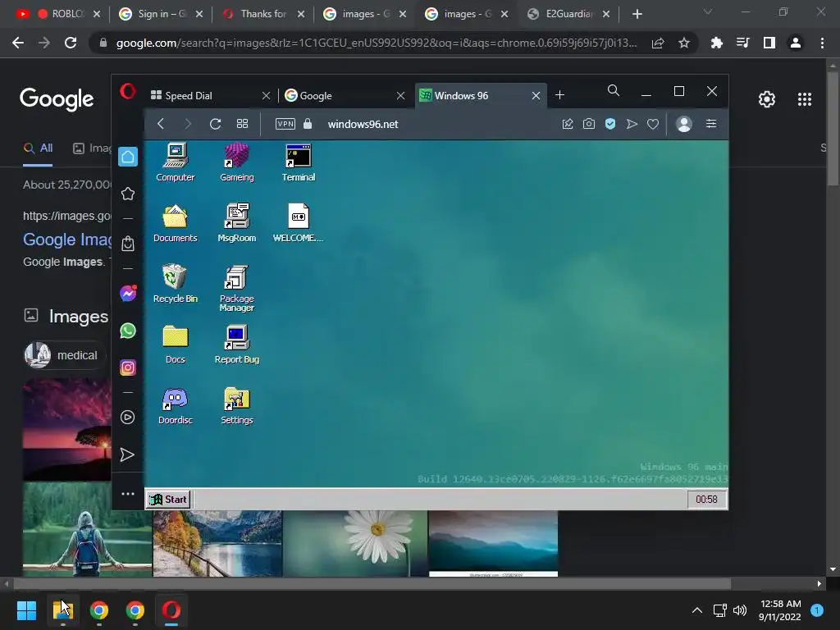Toggle Opera's ad blocker shield icon
The height and width of the screenshot is (630, 840).
pyautogui.click(x=610, y=124)
